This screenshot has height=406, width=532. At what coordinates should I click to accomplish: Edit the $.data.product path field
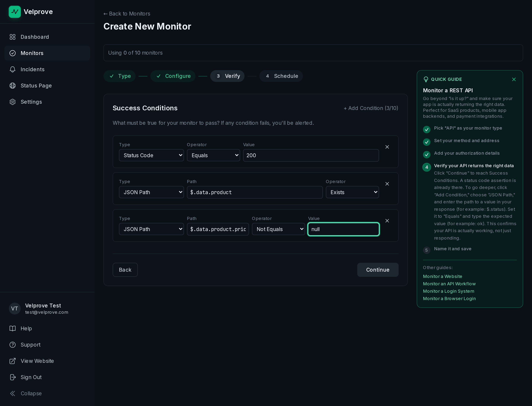[255, 192]
